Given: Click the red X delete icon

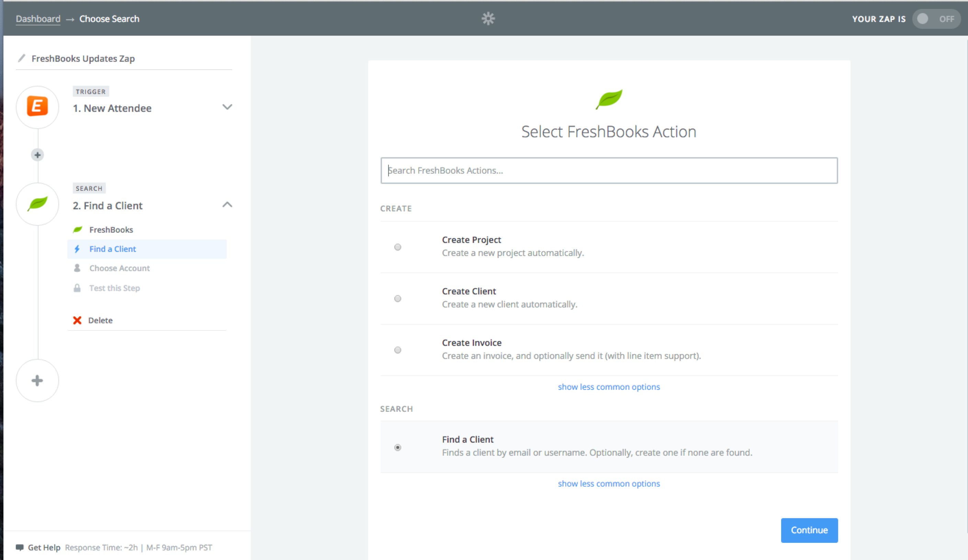Looking at the screenshot, I should coord(77,320).
